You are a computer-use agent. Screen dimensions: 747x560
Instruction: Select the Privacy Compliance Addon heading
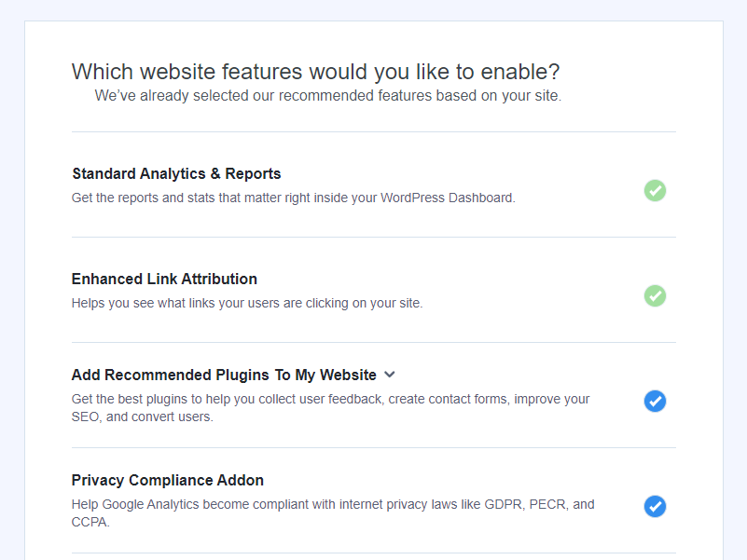point(168,480)
